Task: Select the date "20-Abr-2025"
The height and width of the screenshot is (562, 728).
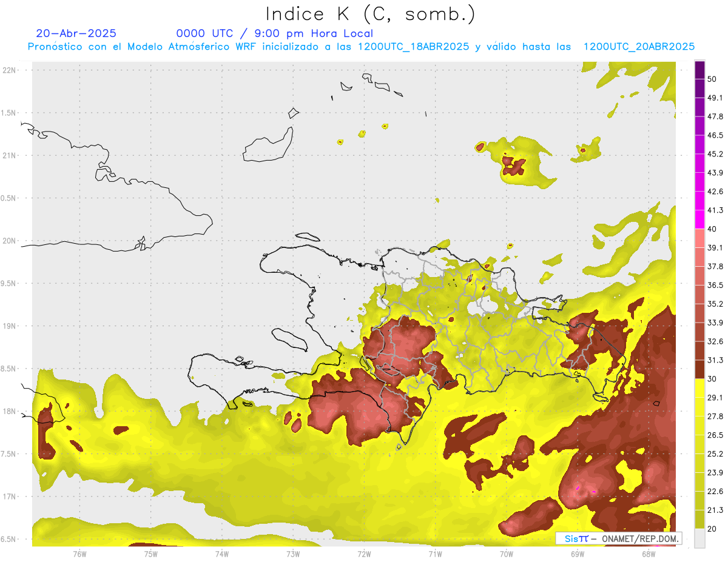Action: click(76, 33)
